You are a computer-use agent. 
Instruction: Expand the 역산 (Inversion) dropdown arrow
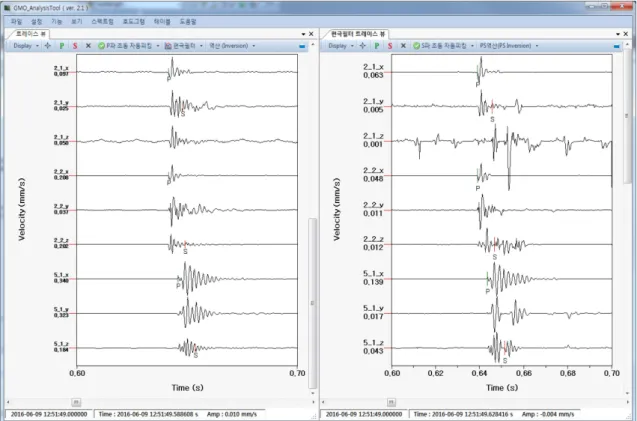click(x=254, y=46)
